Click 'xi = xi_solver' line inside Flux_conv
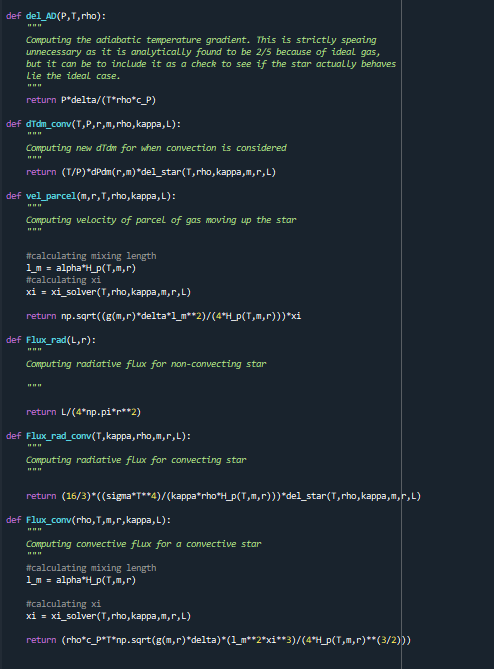 (108, 616)
